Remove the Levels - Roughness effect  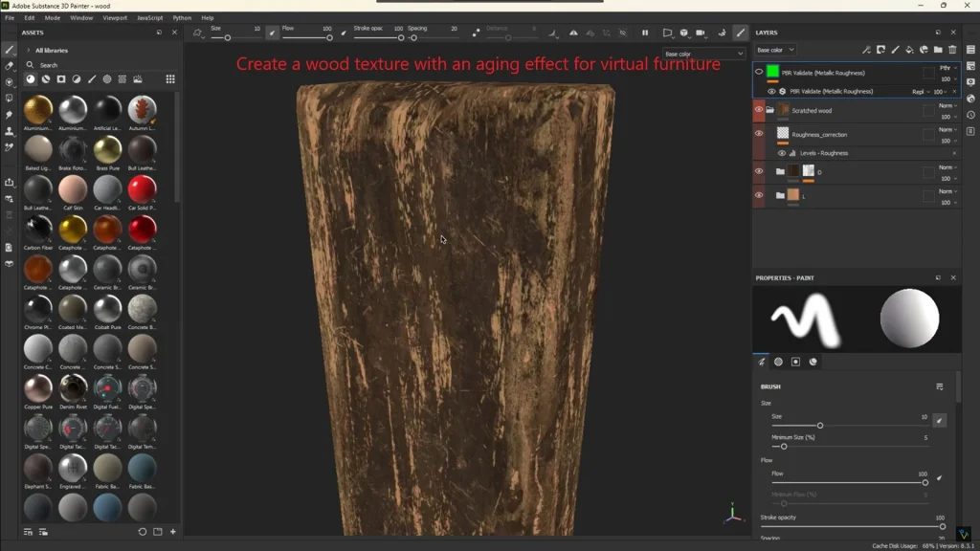click(x=954, y=153)
